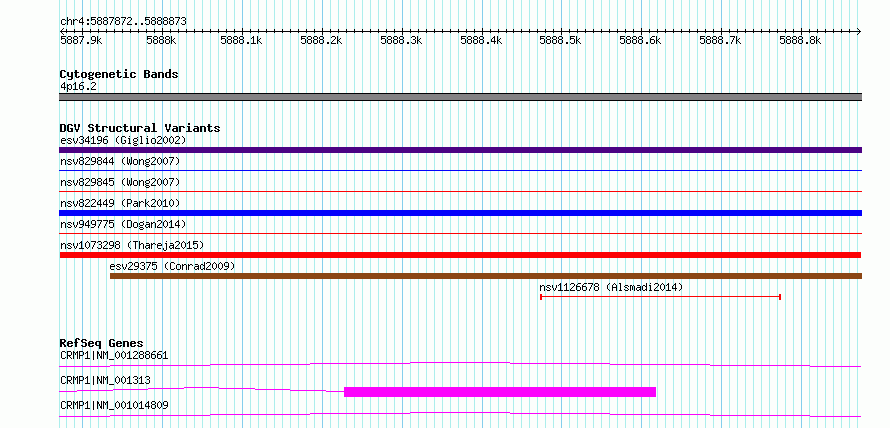Click the esv29375 (Conrad2009) variant label
The width and height of the screenshot is (890, 428).
[x=172, y=266]
